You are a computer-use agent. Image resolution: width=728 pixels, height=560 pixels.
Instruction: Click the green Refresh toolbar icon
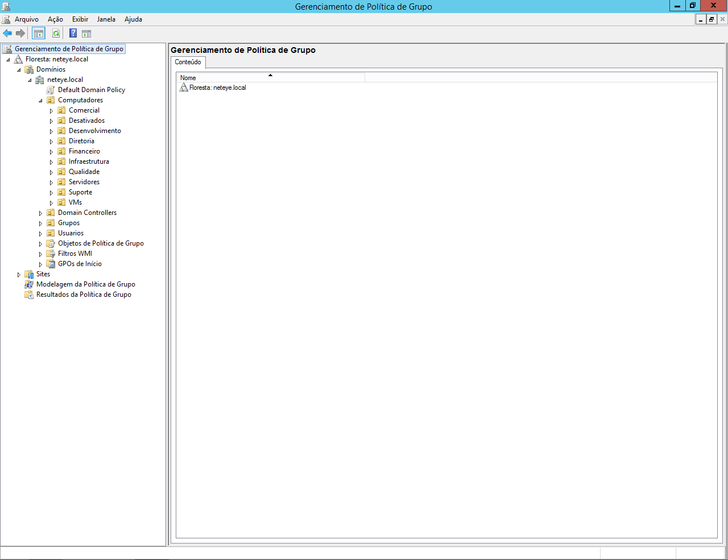pyautogui.click(x=56, y=34)
